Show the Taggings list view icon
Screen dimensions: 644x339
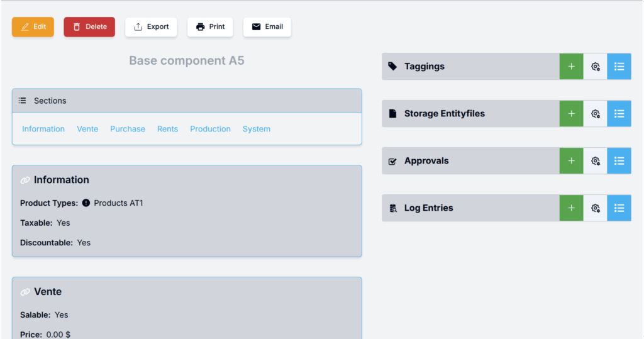coord(619,67)
